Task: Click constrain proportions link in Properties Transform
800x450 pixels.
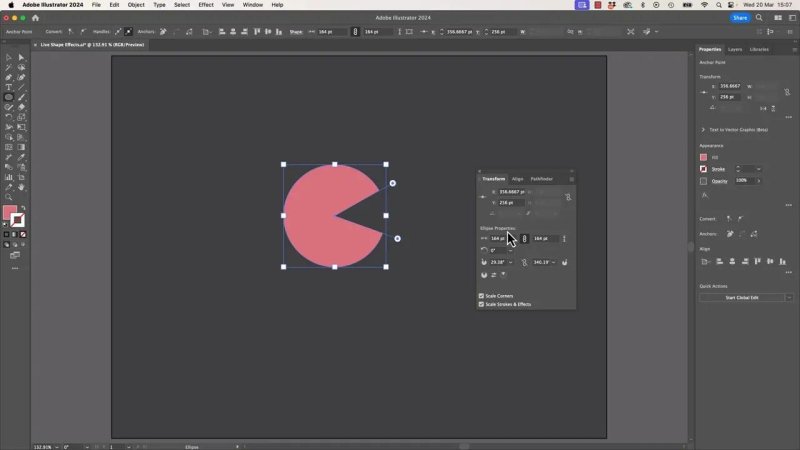Action: pos(787,92)
